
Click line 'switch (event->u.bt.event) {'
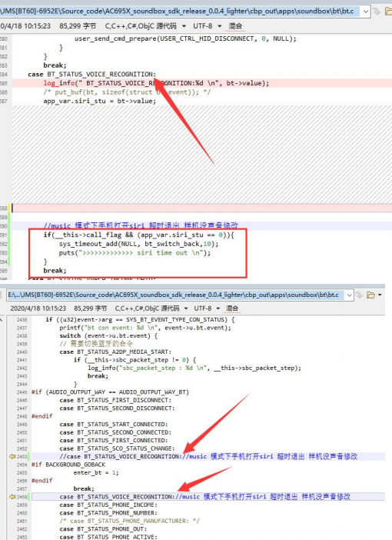coord(108,335)
